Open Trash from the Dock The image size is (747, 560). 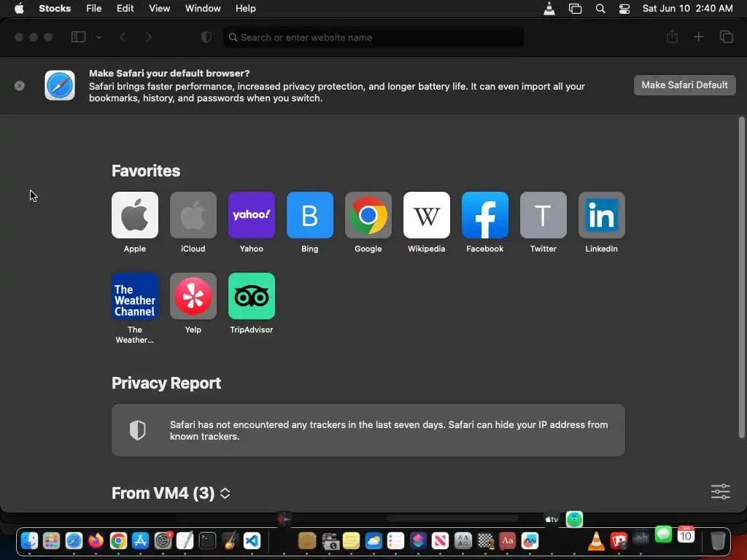tap(718, 541)
